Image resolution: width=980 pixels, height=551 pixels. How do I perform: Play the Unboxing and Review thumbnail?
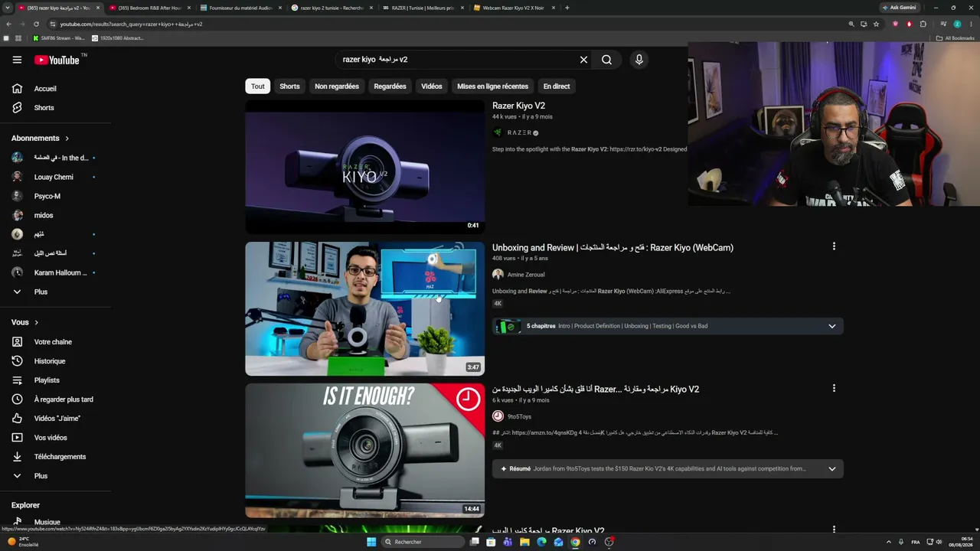pyautogui.click(x=364, y=308)
